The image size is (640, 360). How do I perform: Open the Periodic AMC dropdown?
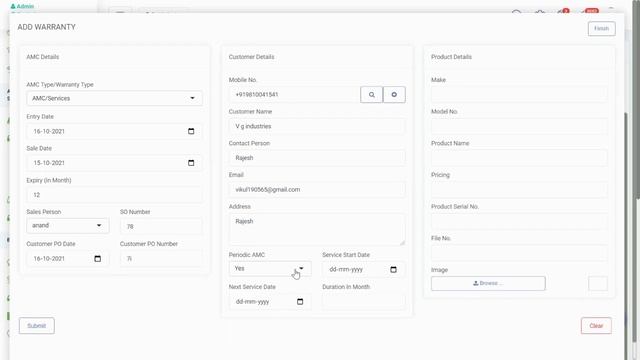click(270, 269)
